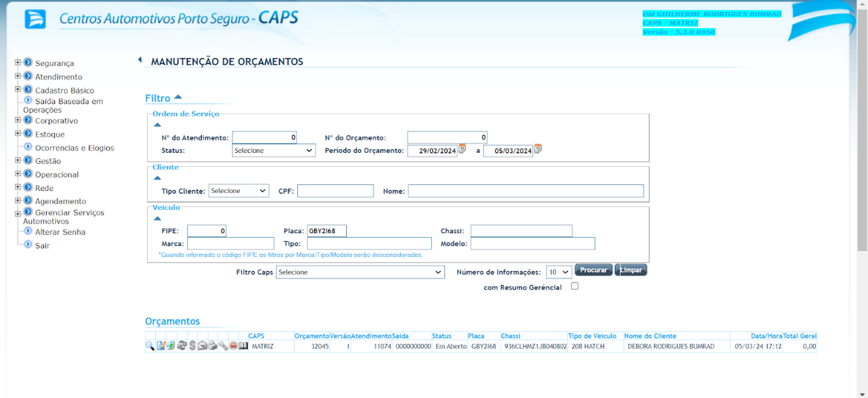
Task: Expand the Cadastro Básico tree node
Action: tap(18, 89)
